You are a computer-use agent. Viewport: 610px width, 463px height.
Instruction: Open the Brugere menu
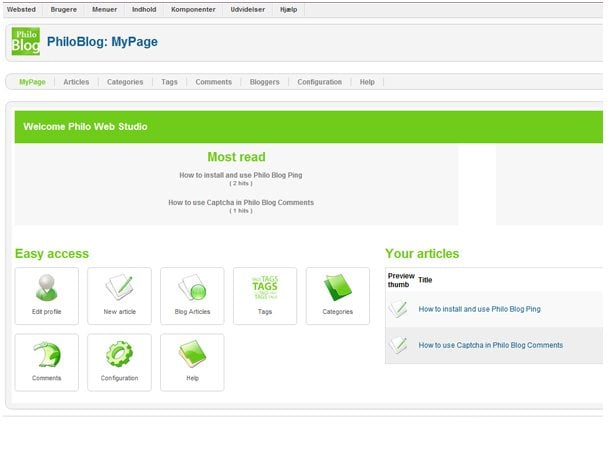pyautogui.click(x=64, y=9)
